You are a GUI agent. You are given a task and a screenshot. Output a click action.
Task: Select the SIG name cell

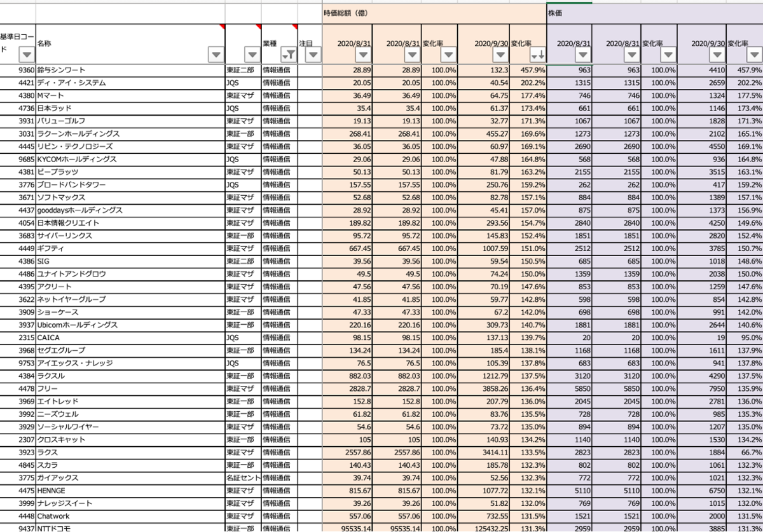(130, 261)
